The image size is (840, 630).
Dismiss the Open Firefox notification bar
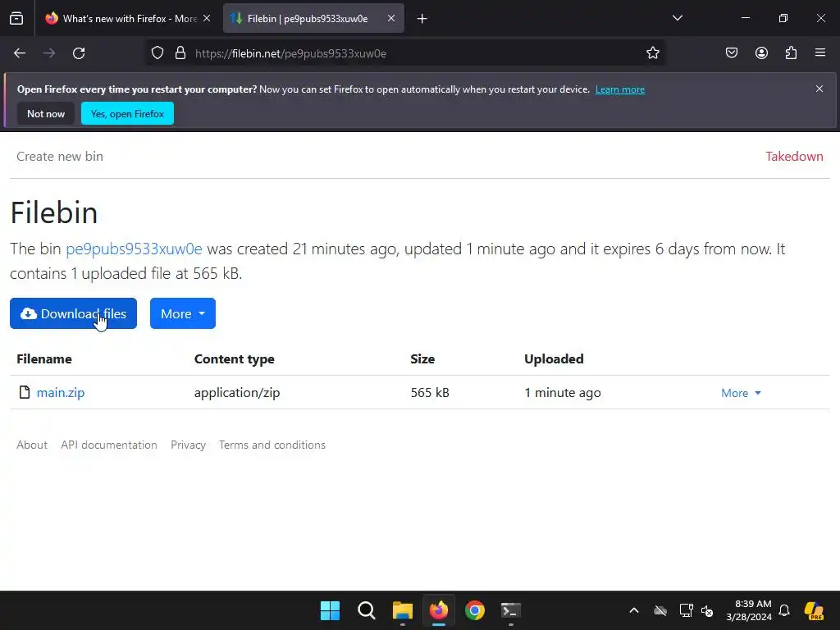click(x=819, y=89)
